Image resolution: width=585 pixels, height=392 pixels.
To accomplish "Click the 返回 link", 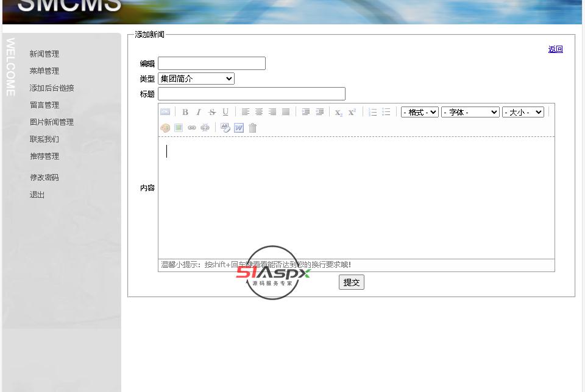I will 556,49.
